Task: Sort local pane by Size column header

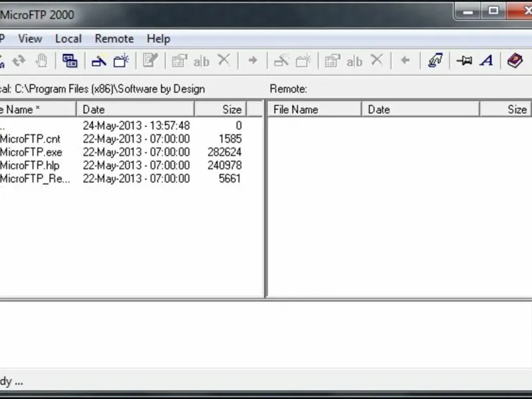Action: 221,110
